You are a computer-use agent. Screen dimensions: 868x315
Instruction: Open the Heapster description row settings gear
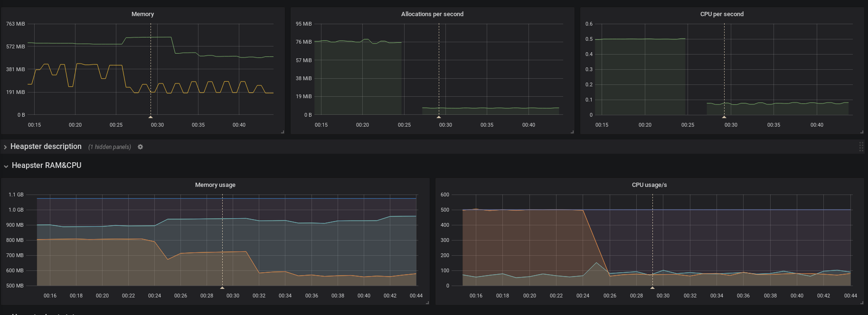point(140,147)
